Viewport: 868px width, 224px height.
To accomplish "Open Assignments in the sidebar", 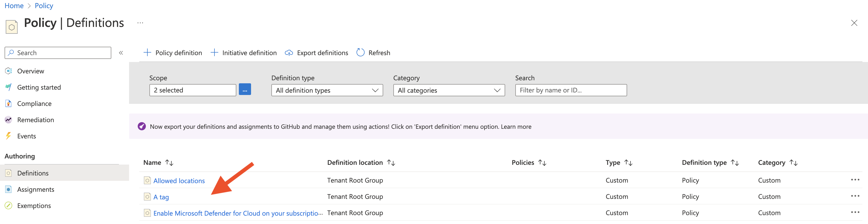I will (x=35, y=189).
